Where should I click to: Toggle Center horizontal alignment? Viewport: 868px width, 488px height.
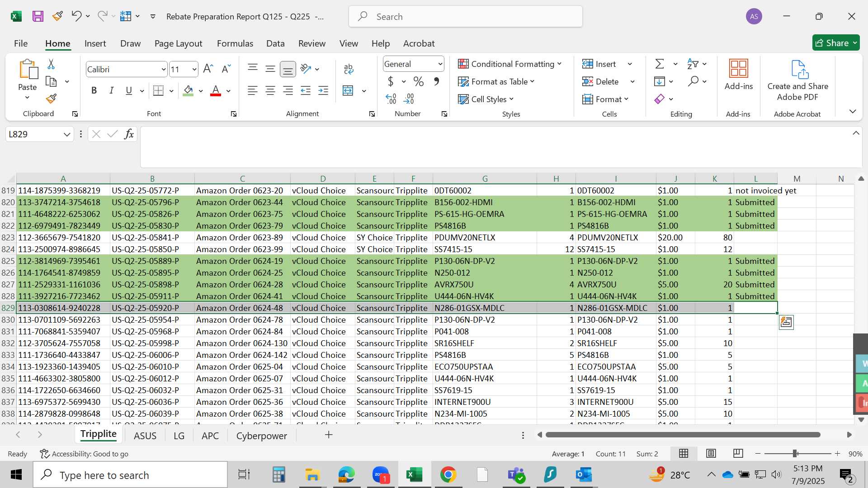(x=270, y=91)
